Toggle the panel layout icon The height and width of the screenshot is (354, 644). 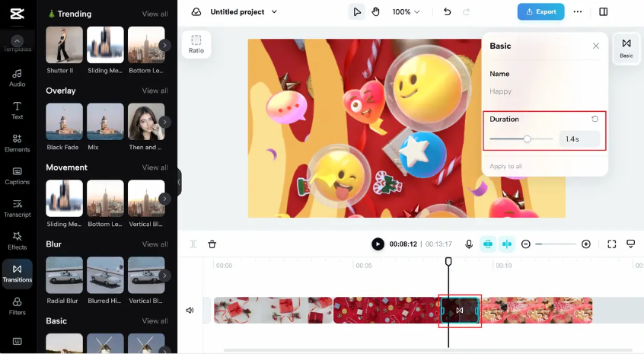click(604, 11)
